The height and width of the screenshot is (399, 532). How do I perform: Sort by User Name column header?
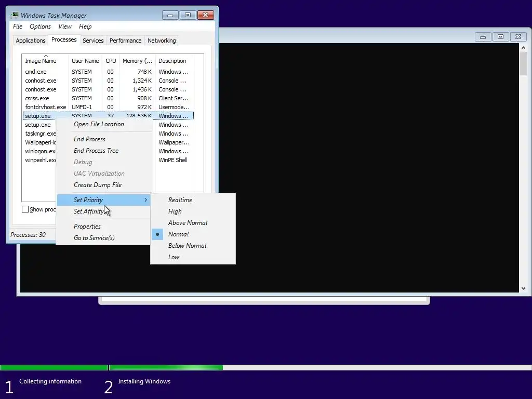click(x=85, y=61)
